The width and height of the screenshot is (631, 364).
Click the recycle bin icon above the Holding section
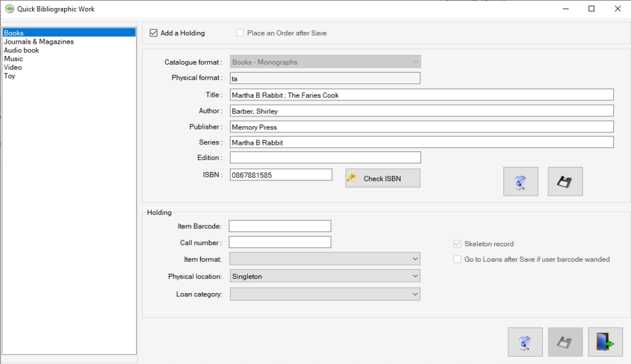[x=521, y=181]
